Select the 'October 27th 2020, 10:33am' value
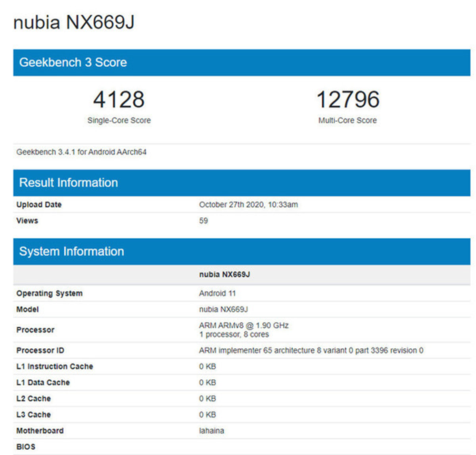This screenshot has width=476, height=455. coord(248,204)
